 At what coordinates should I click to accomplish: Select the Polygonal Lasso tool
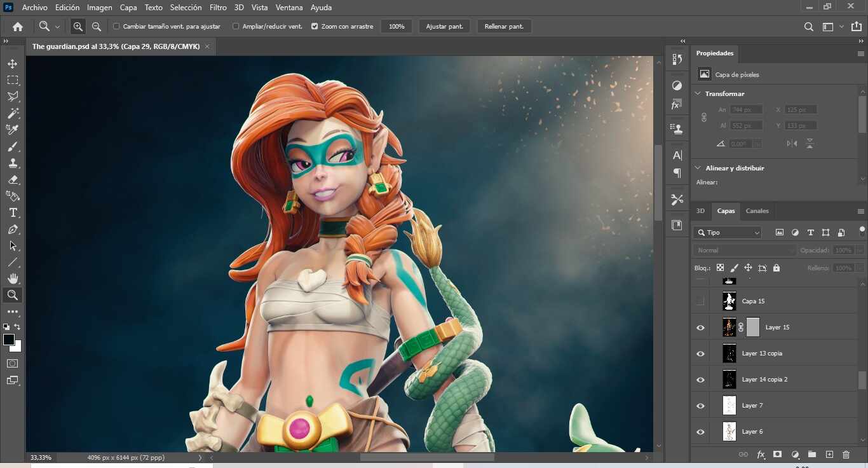(x=13, y=97)
